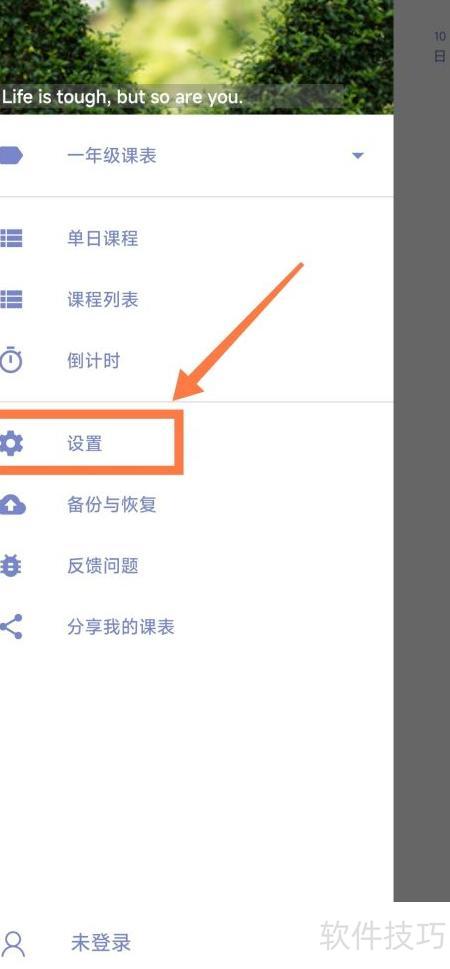
Task: Click the user profile icon at bottom
Action: point(14,944)
